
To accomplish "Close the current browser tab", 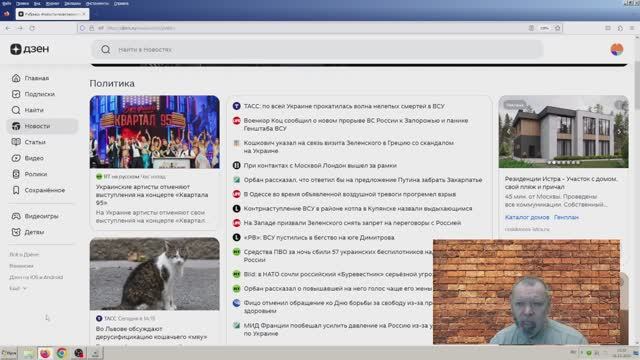I will (84, 14).
